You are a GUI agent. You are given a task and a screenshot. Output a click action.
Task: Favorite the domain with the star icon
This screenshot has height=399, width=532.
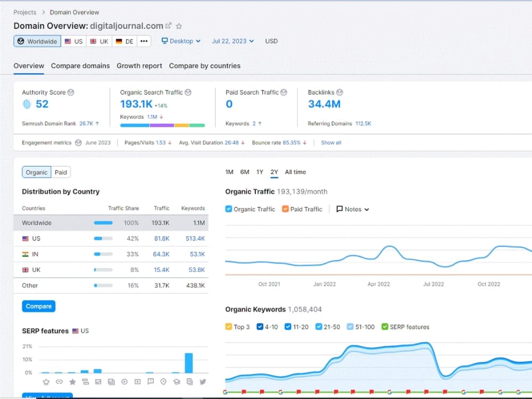179,26
